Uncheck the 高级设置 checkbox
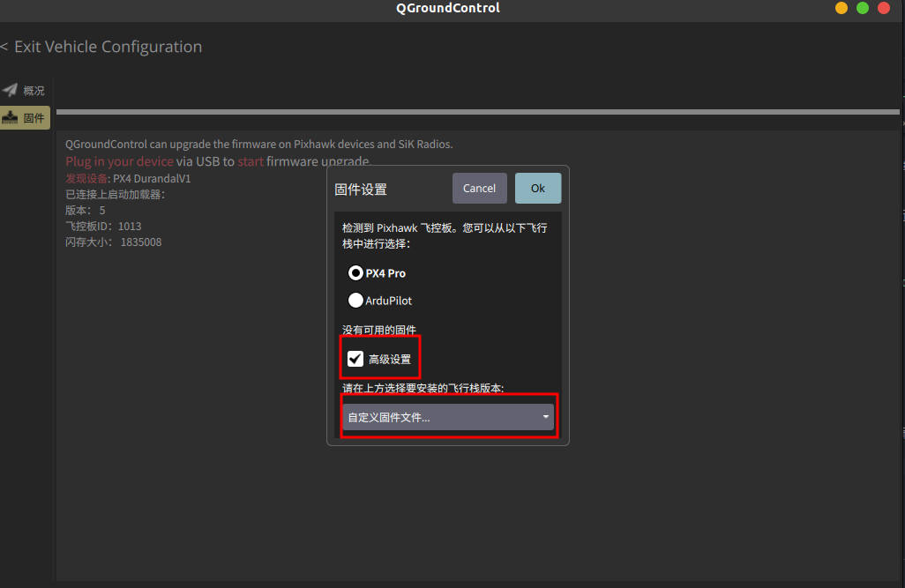 [355, 359]
